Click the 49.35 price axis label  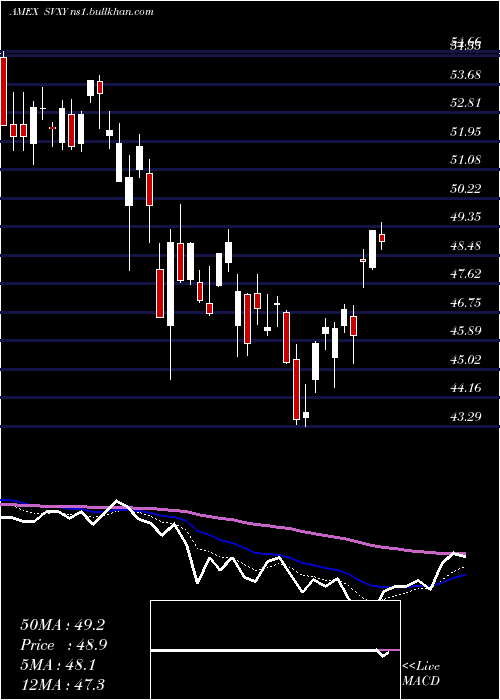click(x=465, y=217)
